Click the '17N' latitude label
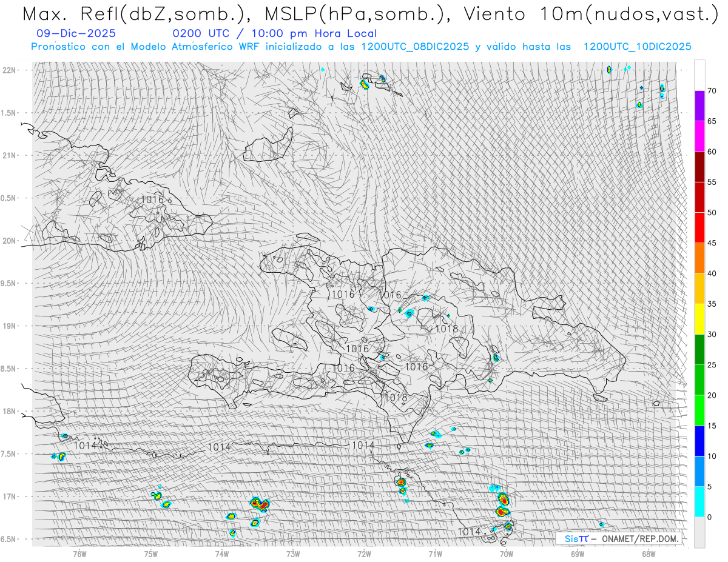Screen dimensions: 728x562 click(x=10, y=497)
